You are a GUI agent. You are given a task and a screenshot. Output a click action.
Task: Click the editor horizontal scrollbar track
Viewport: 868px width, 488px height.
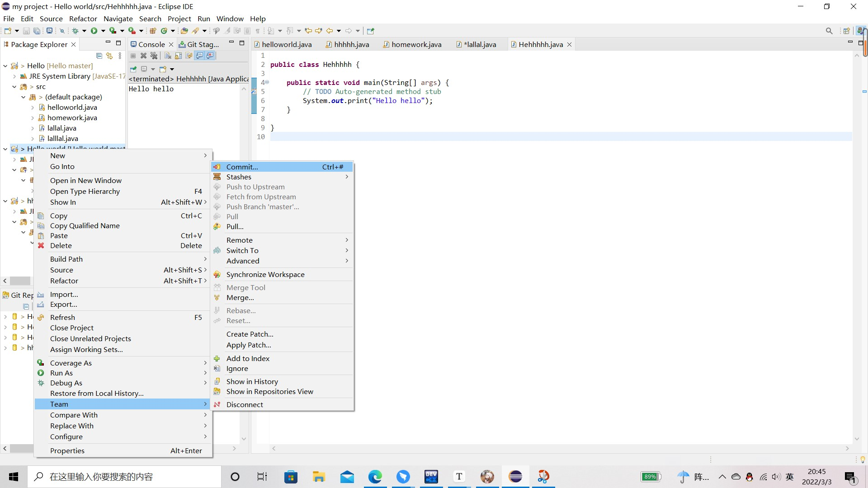[x=560, y=448]
